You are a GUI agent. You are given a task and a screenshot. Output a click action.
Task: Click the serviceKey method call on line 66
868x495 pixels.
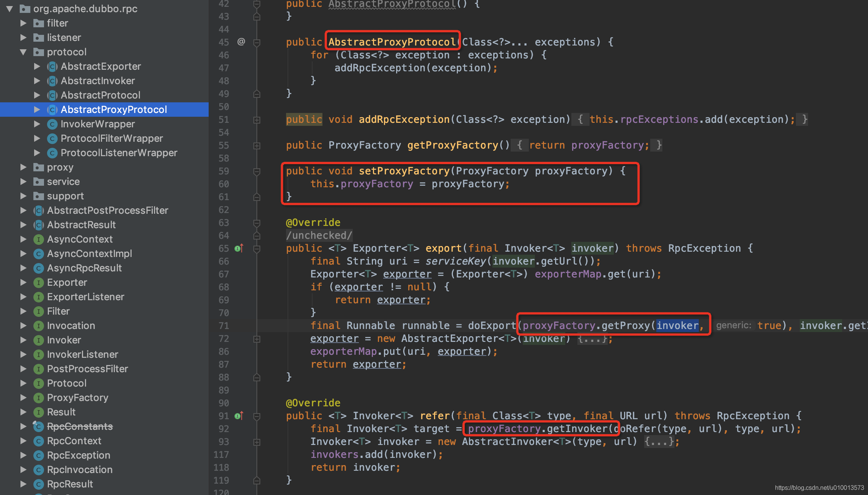coord(455,261)
